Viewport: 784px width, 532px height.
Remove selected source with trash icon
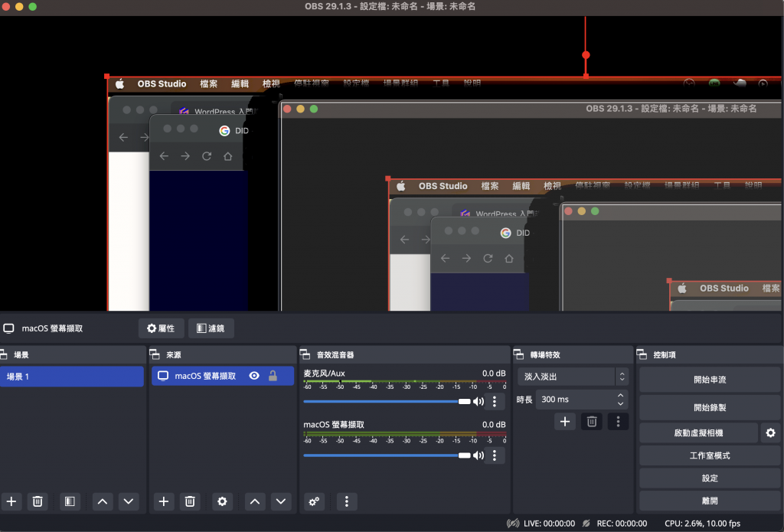(190, 501)
